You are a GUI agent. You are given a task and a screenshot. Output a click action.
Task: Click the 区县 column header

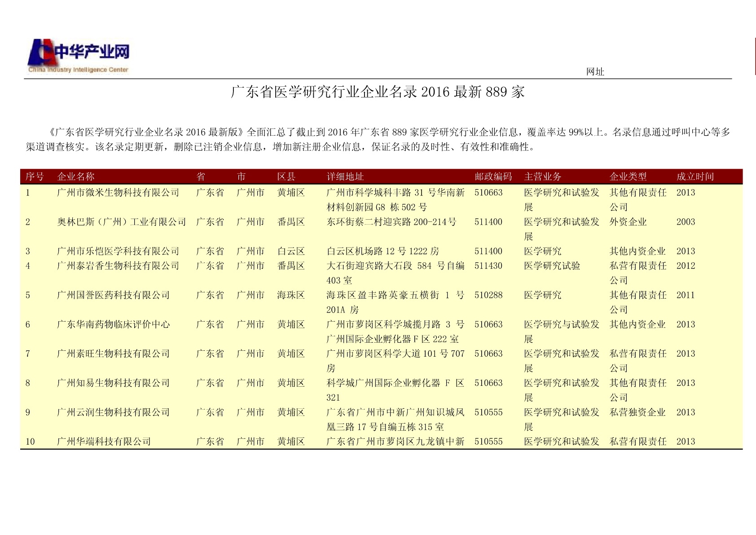pos(286,177)
